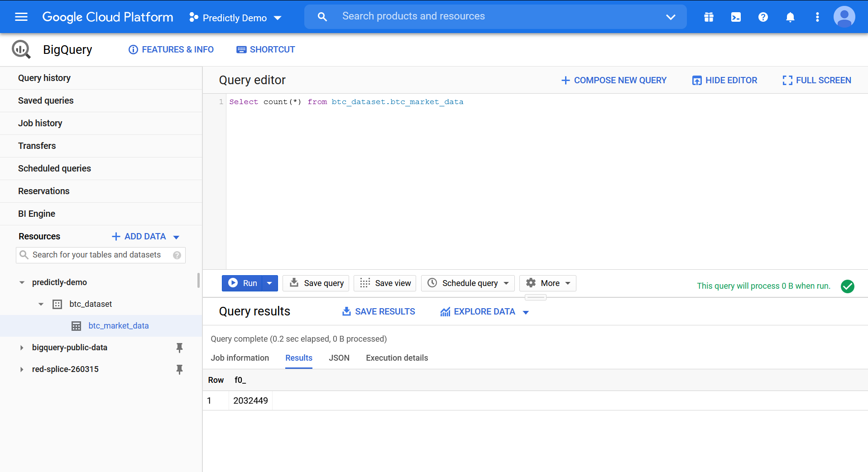
Task: Switch to the Execution details tab
Action: [x=397, y=358]
